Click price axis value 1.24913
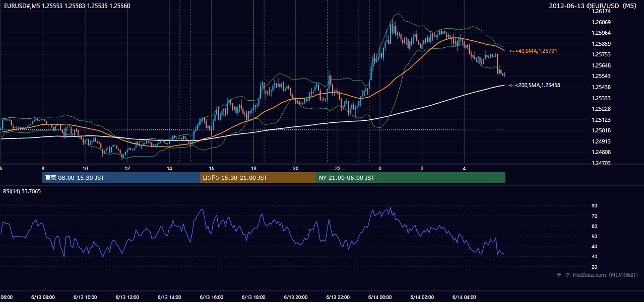Viewport: 644px width, 302px height. (601, 141)
